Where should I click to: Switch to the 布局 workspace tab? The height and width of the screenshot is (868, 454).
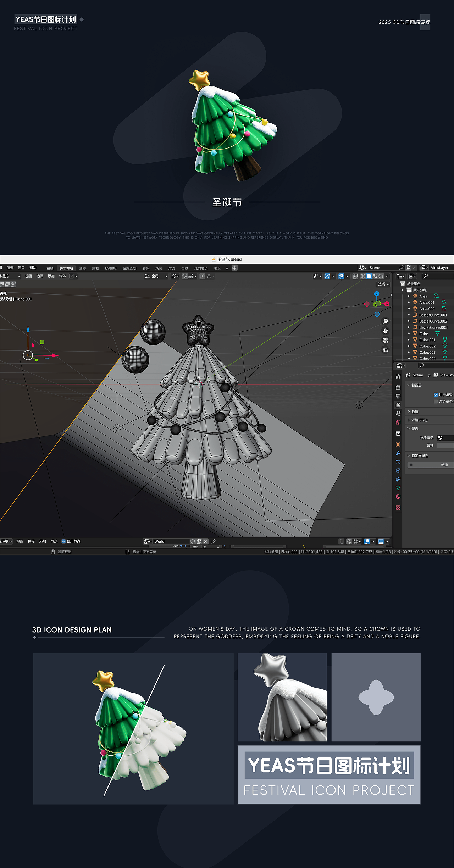50,268
